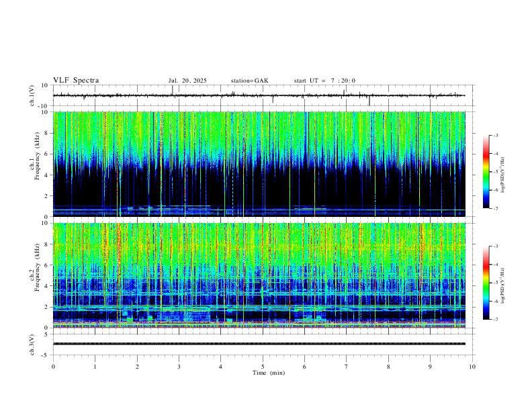The width and height of the screenshot is (532, 411).
Task: Click inside the ch.1 frequency spectrogram
Action: [259, 164]
